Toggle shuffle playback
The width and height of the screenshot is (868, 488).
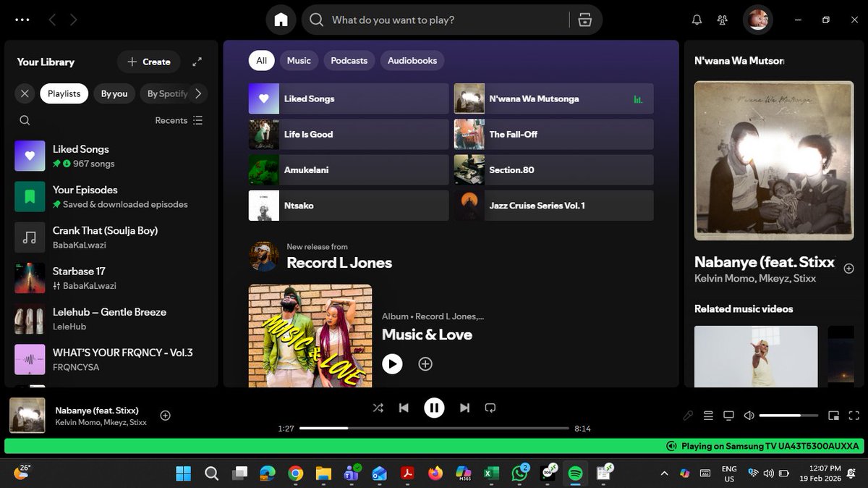pos(378,408)
